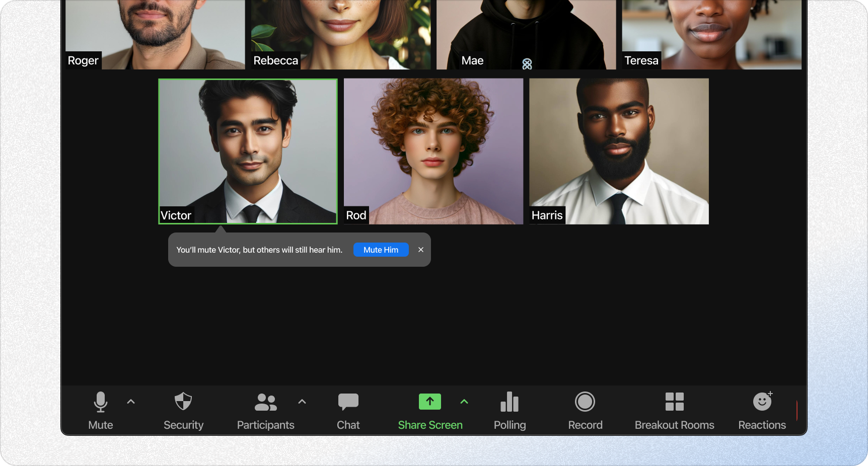Dismiss the mute Victor notification
The image size is (868, 466).
click(x=421, y=250)
